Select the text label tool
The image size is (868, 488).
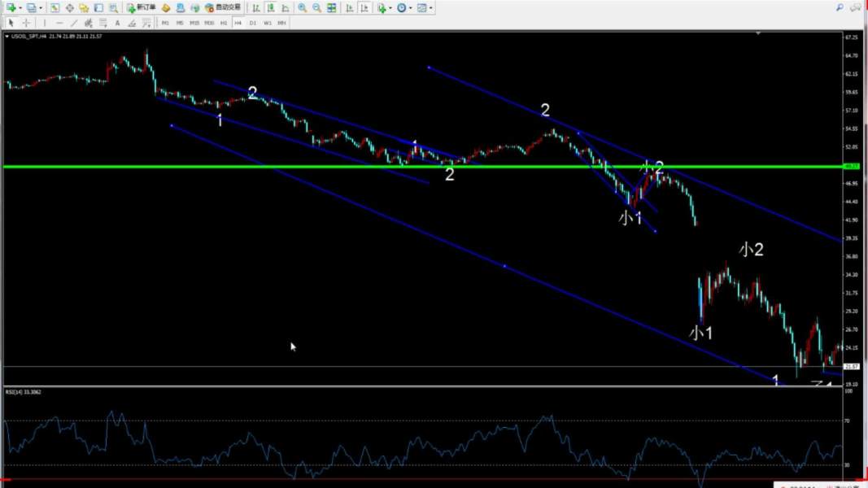(x=117, y=23)
